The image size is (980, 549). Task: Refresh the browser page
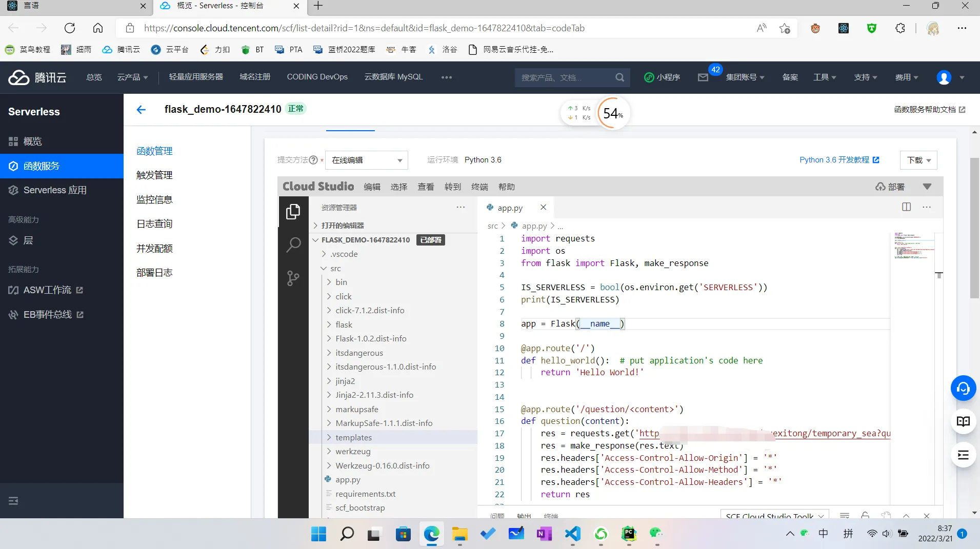pos(70,28)
